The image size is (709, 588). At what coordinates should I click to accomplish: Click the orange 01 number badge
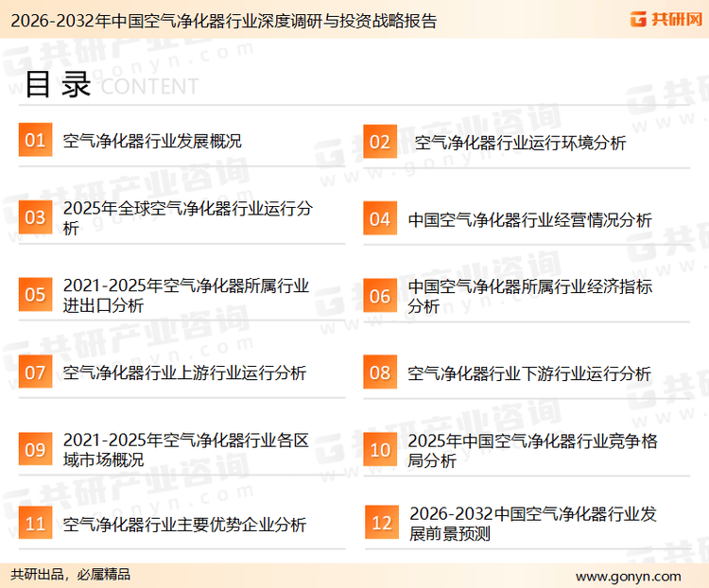coord(35,141)
